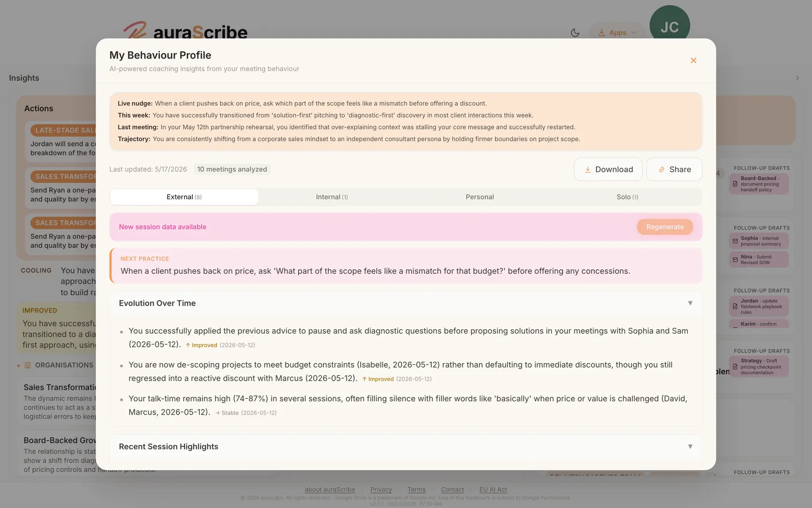The image size is (812, 508).
Task: Open the Terms footer link
Action: (x=417, y=490)
